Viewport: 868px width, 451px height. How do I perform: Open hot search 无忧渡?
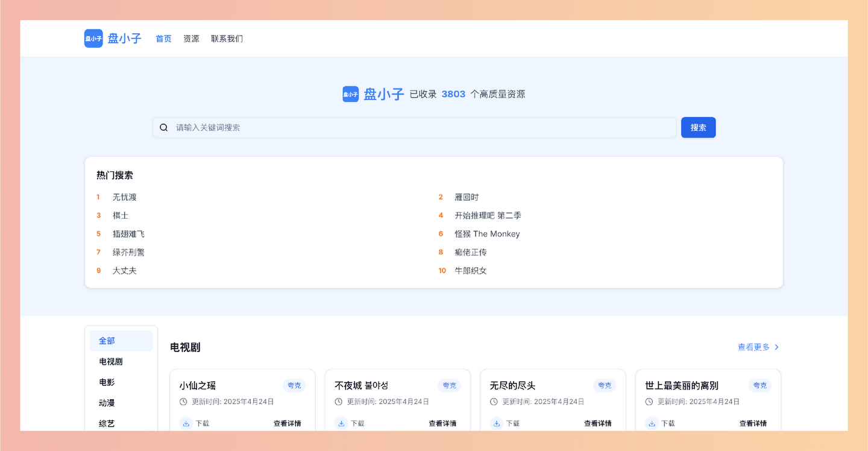click(x=125, y=197)
